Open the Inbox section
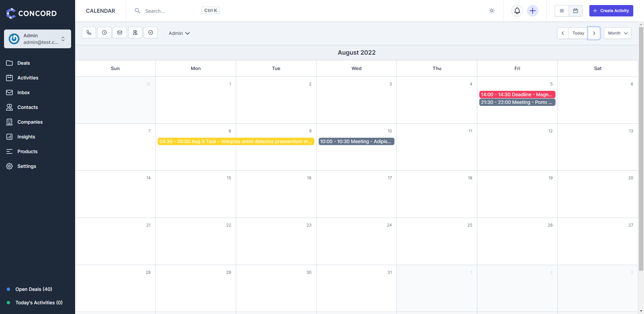 (x=38, y=92)
